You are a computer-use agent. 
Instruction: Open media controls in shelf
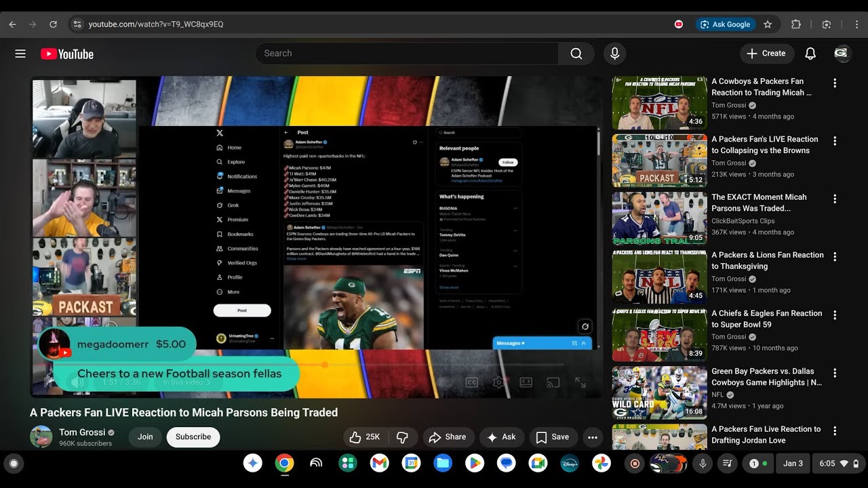(727, 464)
